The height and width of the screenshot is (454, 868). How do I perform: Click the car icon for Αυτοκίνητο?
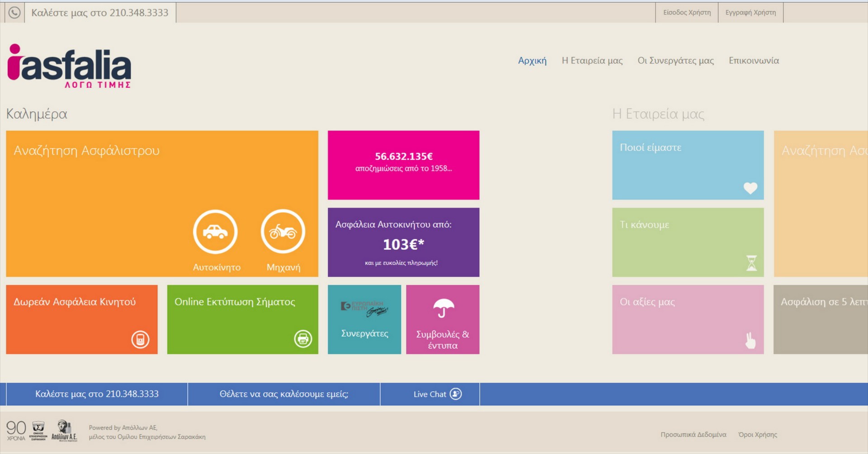pos(215,232)
